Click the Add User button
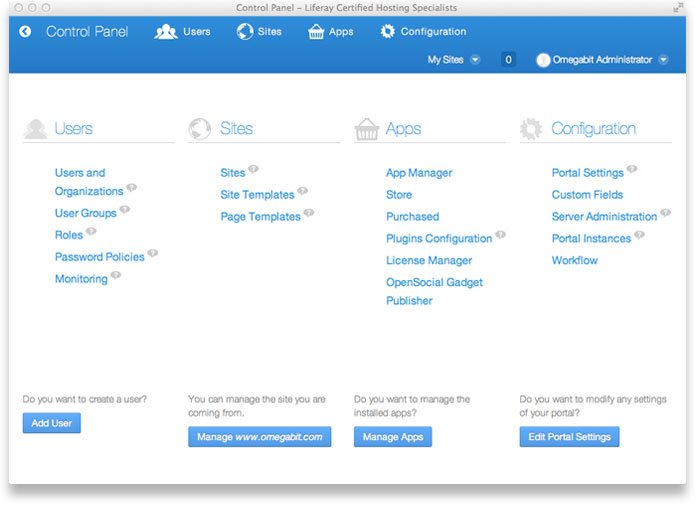This screenshot has width=695, height=510. 52,423
